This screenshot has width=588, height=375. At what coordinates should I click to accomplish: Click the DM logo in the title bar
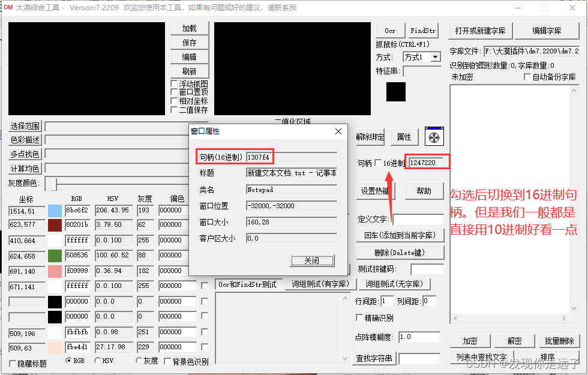[9, 8]
